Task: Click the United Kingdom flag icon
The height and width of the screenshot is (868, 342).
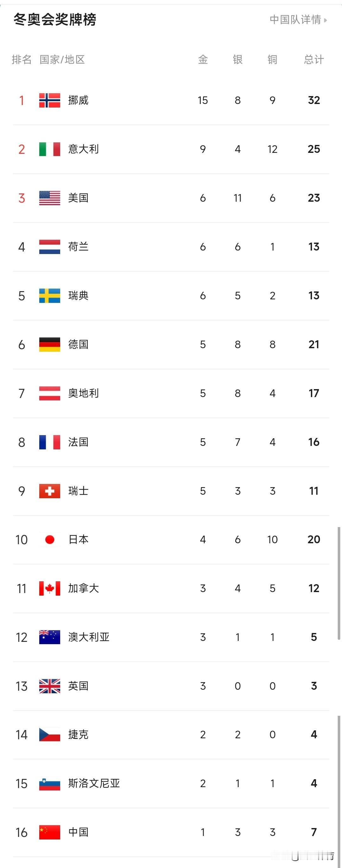Action: (49, 686)
